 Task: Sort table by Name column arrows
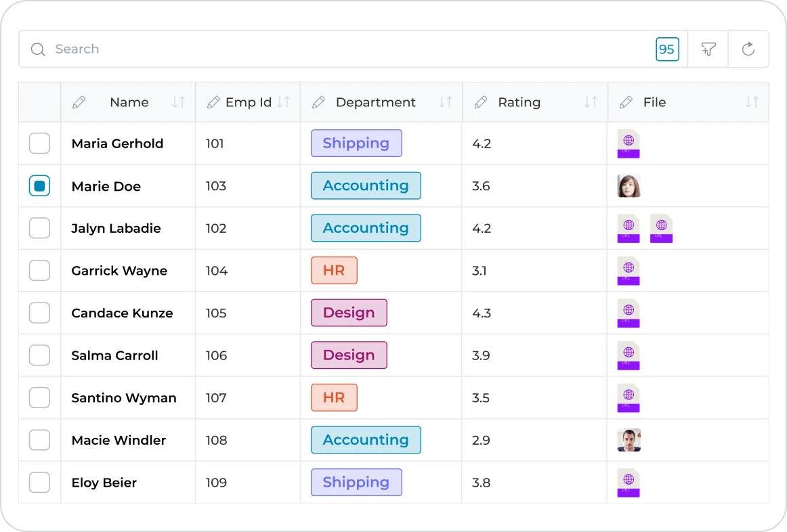coord(178,102)
